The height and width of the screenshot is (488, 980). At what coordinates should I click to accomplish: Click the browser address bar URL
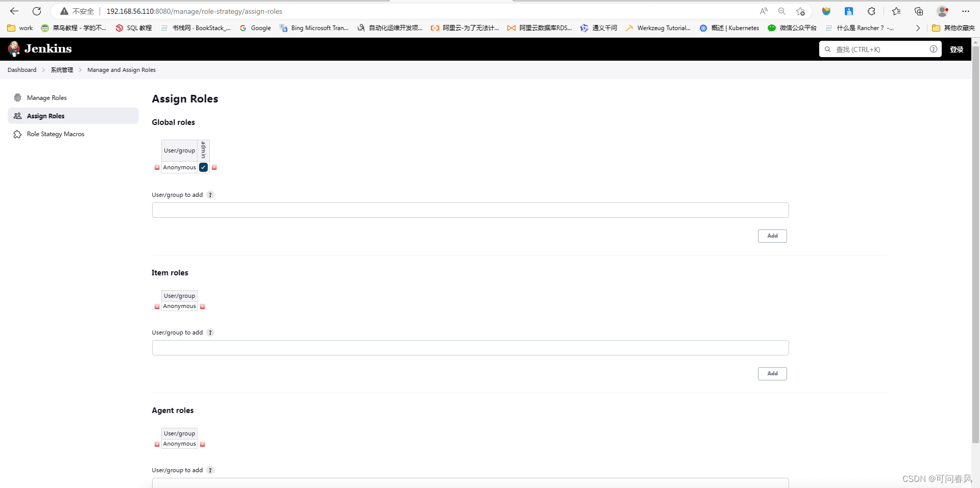pos(194,11)
